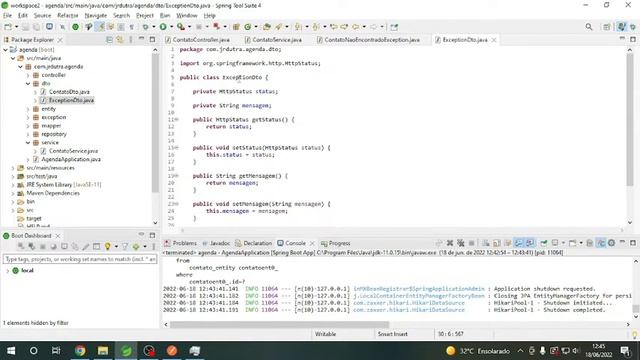Fold the getStatus method at line 11
The width and height of the screenshot is (640, 360).
[x=176, y=120]
